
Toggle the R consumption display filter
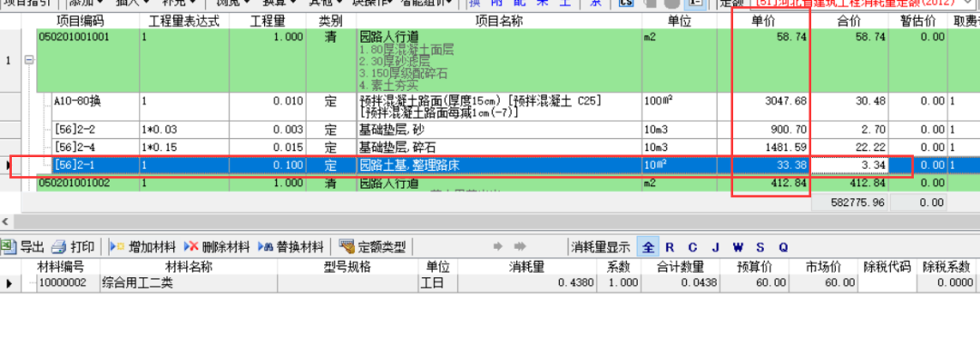670,247
